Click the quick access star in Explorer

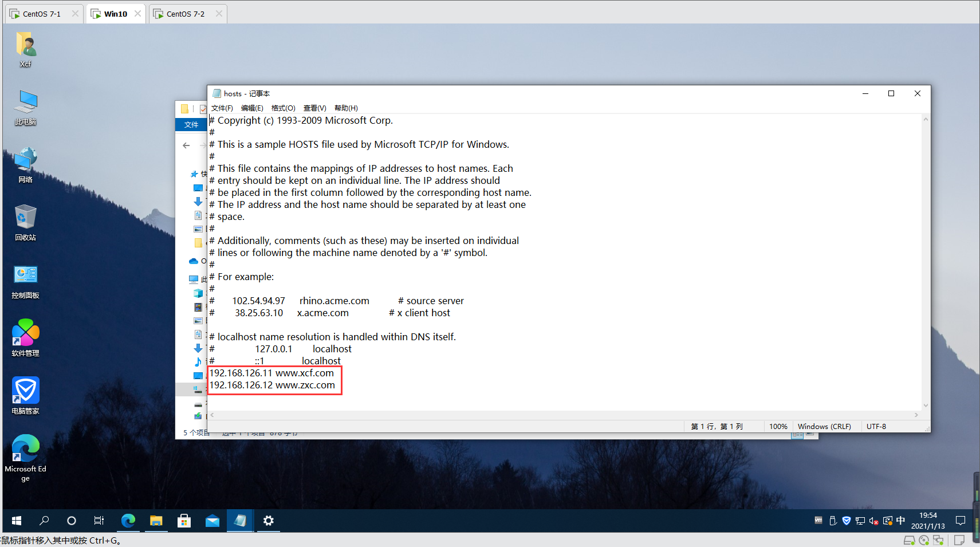(x=194, y=174)
